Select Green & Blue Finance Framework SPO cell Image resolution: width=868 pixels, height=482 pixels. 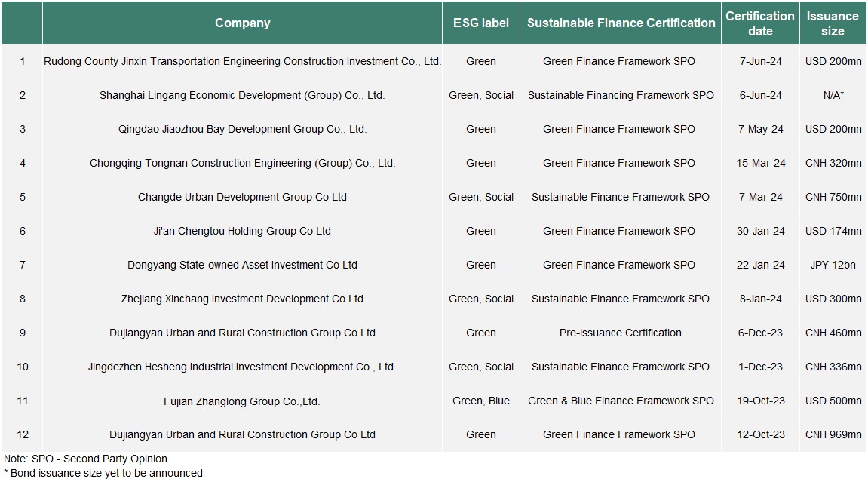621,401
